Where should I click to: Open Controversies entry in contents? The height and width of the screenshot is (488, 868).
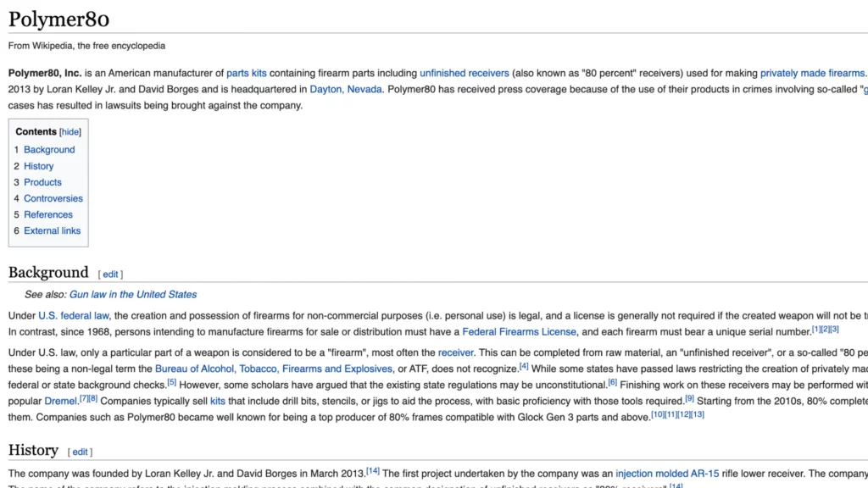(53, 198)
